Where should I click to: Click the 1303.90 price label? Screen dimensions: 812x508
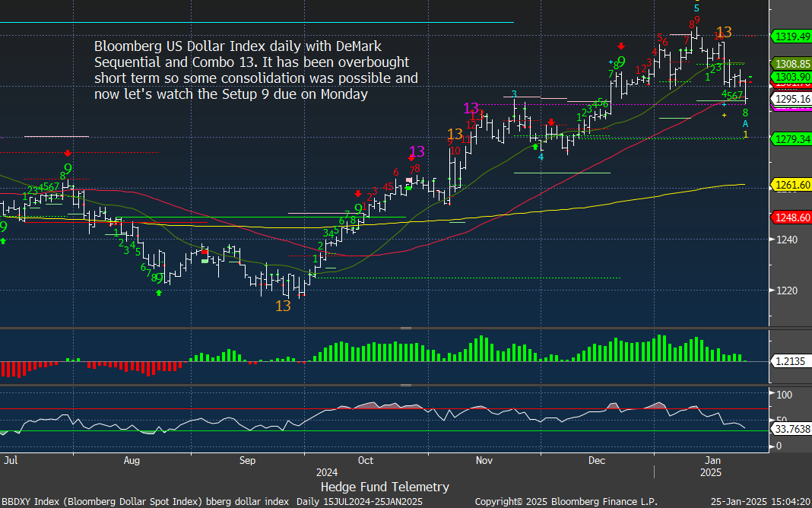791,77
